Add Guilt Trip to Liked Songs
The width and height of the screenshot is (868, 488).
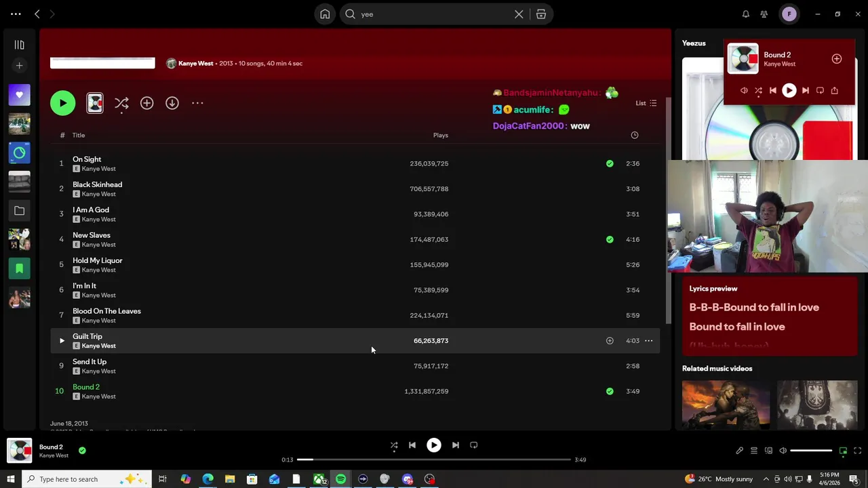(610, 341)
